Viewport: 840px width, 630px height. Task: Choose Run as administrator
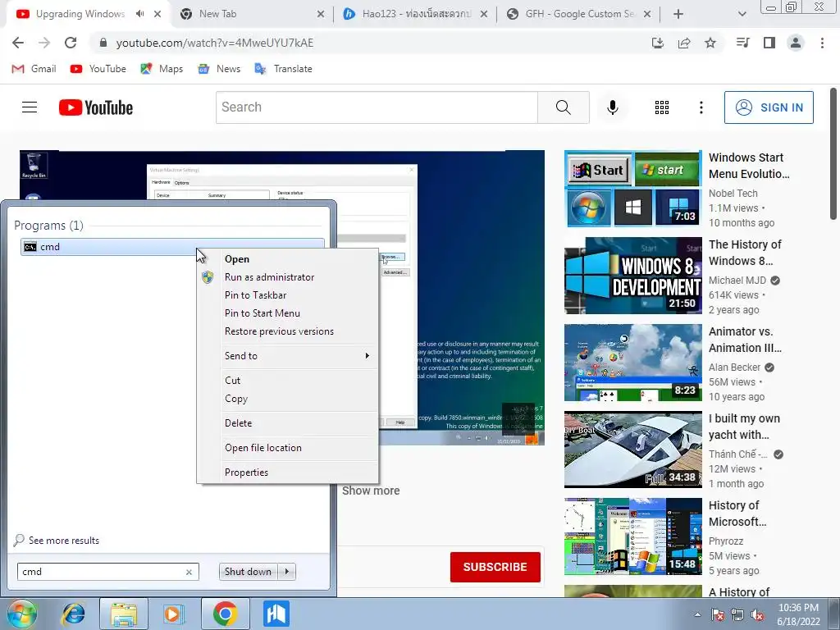tap(288, 277)
